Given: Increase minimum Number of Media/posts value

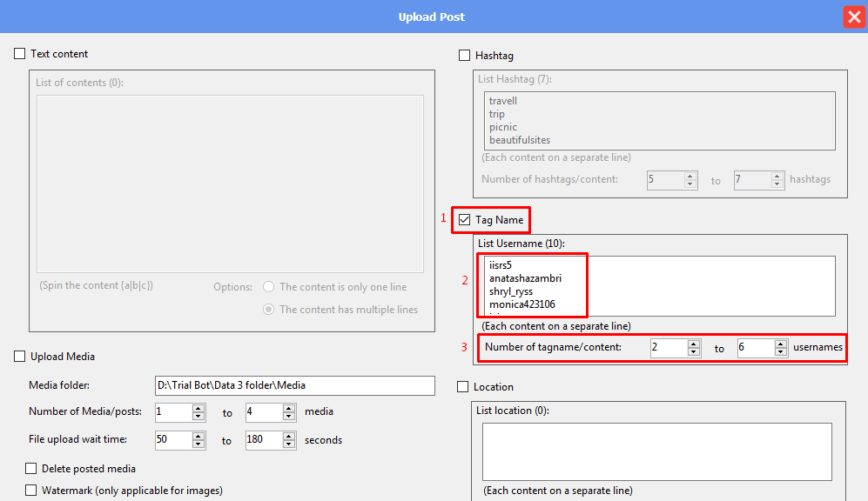Looking at the screenshot, I should pyautogui.click(x=198, y=408).
